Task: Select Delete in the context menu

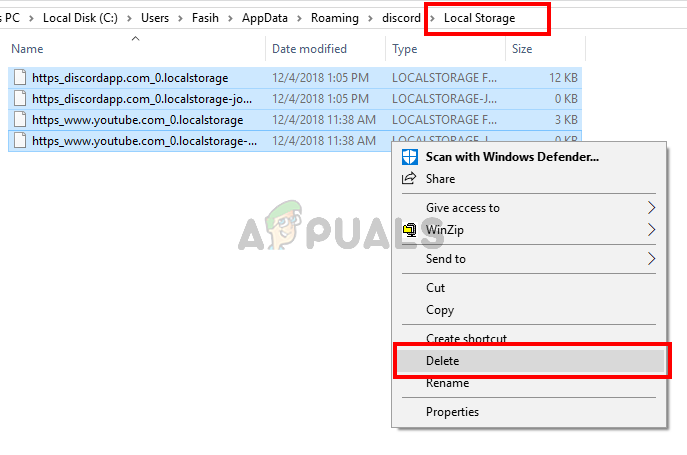Action: (x=531, y=361)
